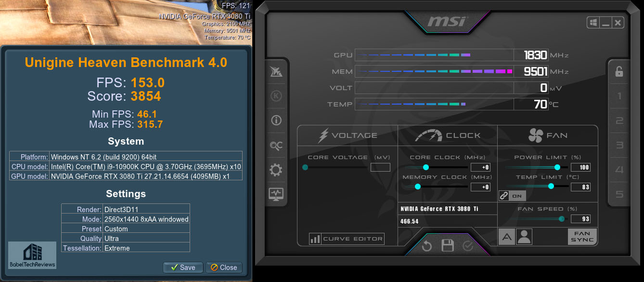Viewport: 644px width, 282px height.
Task: Click the FPS 153.0 result
Action: pos(131,82)
